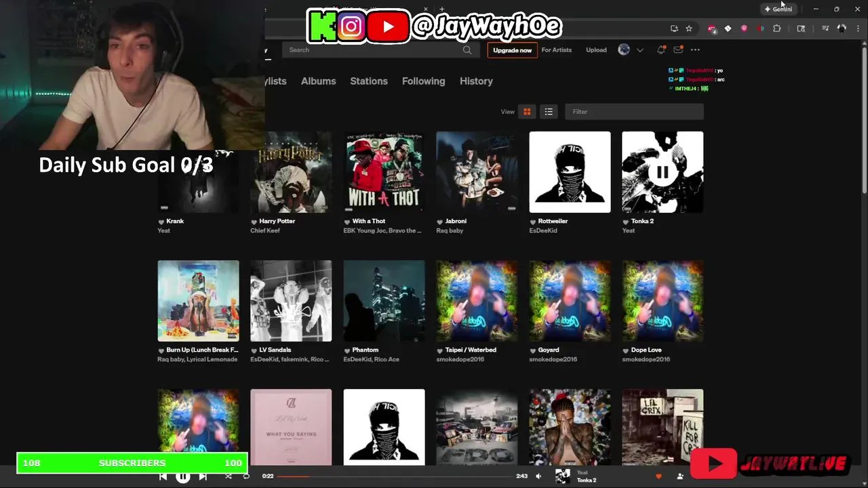Pause Tonka 2 via the cover overlay button
This screenshot has height=488, width=868.
(x=663, y=172)
